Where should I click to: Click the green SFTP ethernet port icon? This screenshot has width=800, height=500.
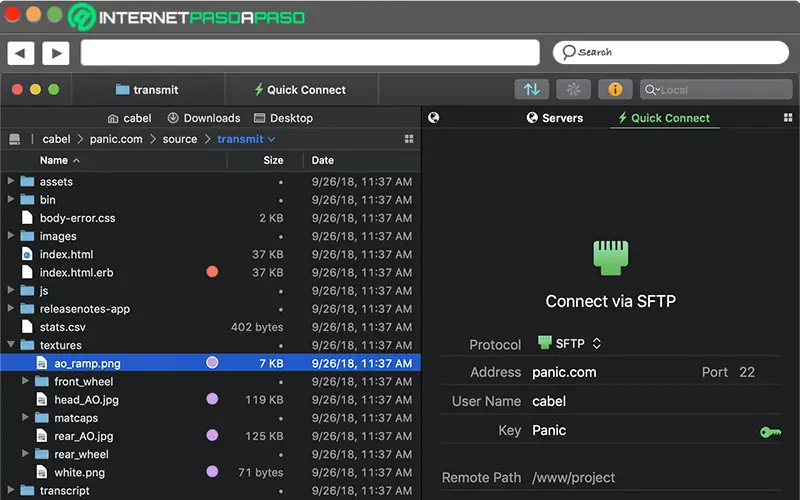[610, 256]
